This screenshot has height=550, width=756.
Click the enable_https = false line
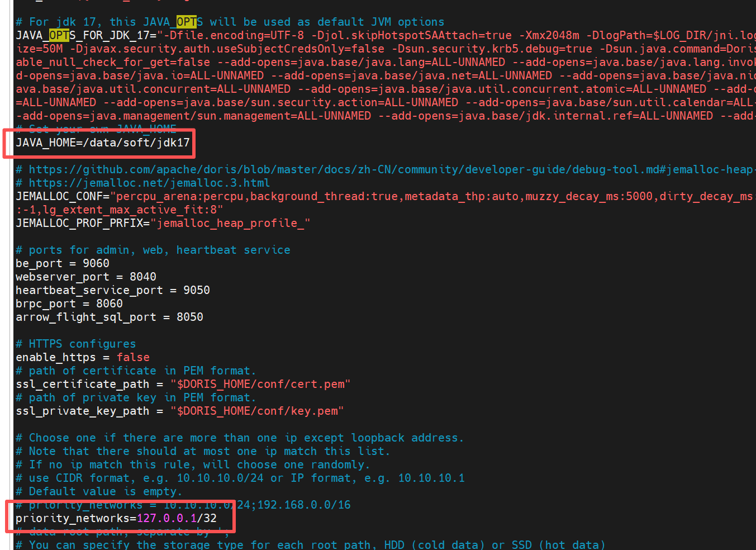click(x=83, y=357)
